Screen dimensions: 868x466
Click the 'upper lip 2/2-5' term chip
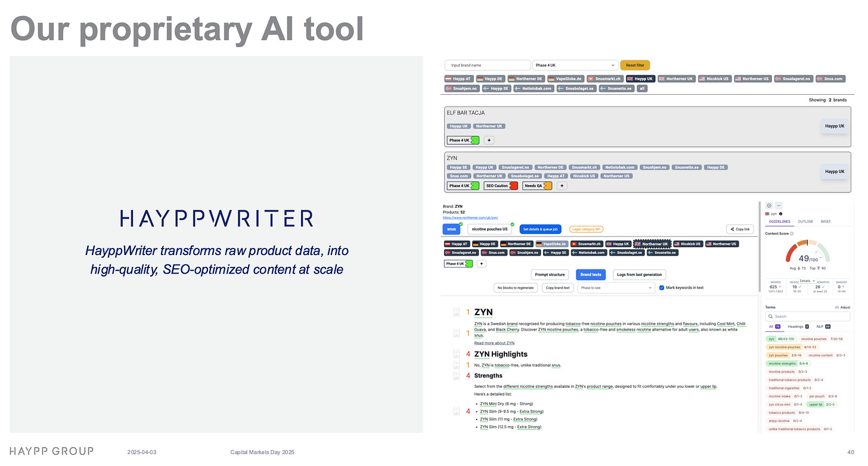pyautogui.click(x=822, y=404)
